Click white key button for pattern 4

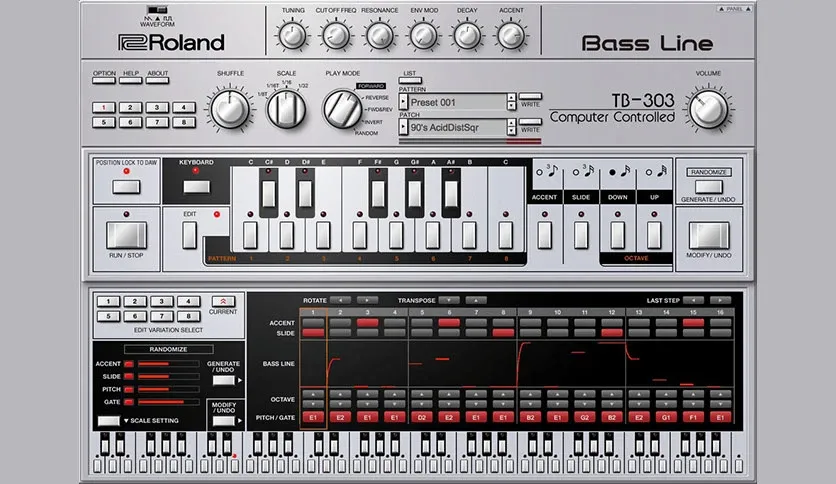coord(360,236)
